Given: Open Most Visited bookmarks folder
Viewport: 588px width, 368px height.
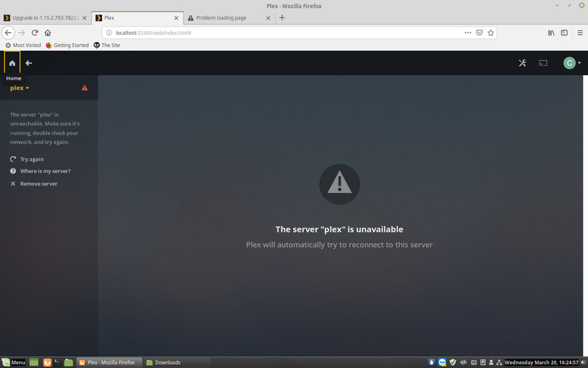Looking at the screenshot, I should 23,45.
